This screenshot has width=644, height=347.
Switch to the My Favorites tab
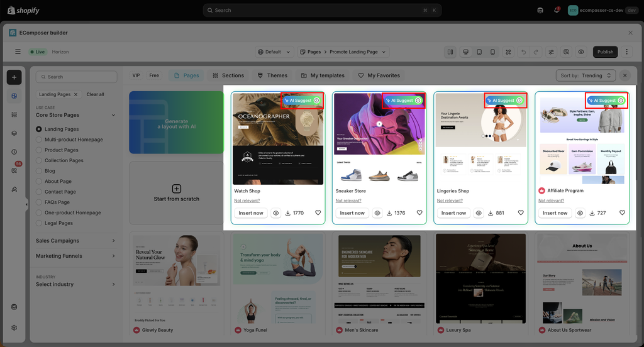point(379,75)
